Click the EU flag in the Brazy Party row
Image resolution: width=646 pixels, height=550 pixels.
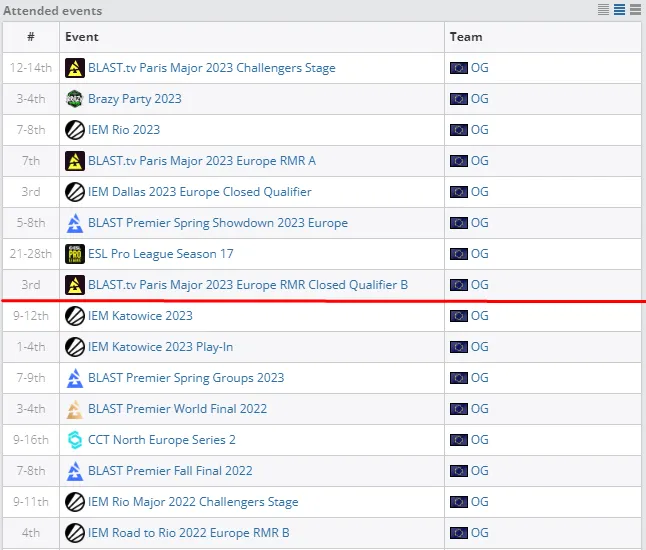coord(459,99)
